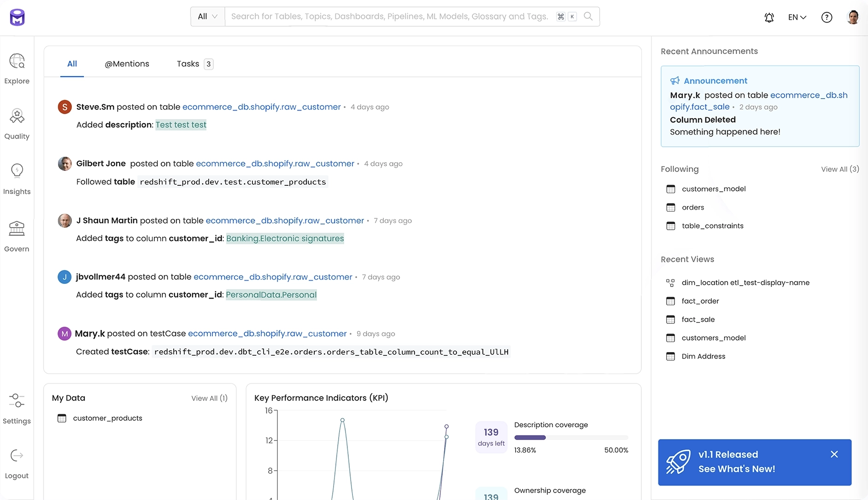Click table icon beside table_constraints
The height and width of the screenshot is (500, 868).
click(671, 226)
